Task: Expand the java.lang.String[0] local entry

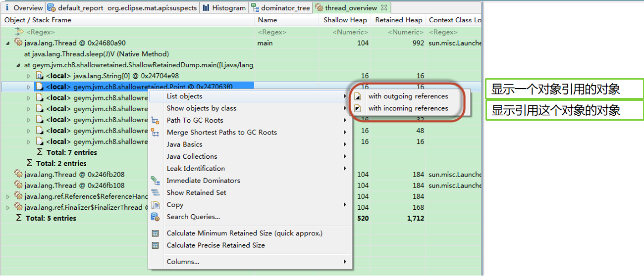Action: pos(29,76)
